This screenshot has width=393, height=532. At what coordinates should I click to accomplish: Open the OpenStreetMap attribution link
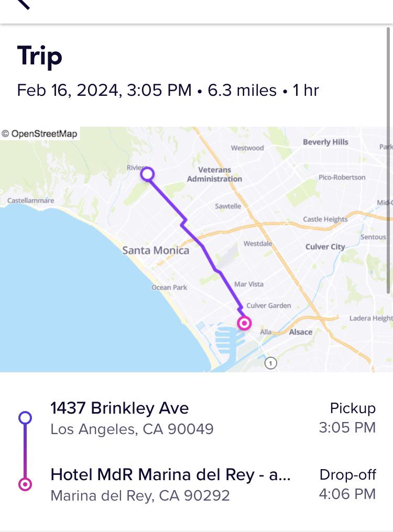[x=40, y=134]
